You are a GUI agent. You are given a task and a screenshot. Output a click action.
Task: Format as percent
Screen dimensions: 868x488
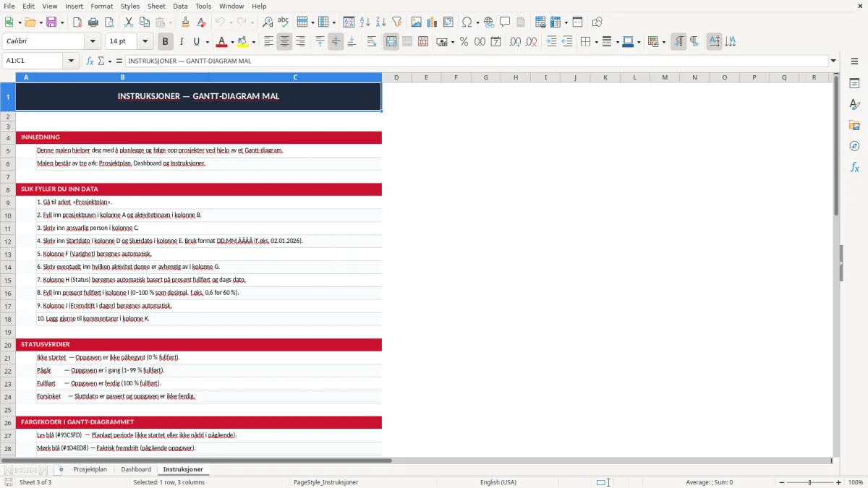tap(464, 42)
